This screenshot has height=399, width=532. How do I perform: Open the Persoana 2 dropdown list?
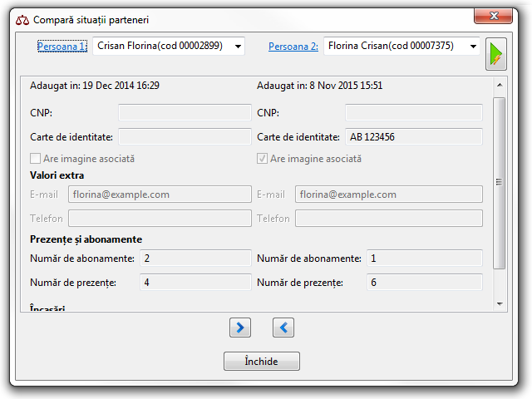point(473,47)
